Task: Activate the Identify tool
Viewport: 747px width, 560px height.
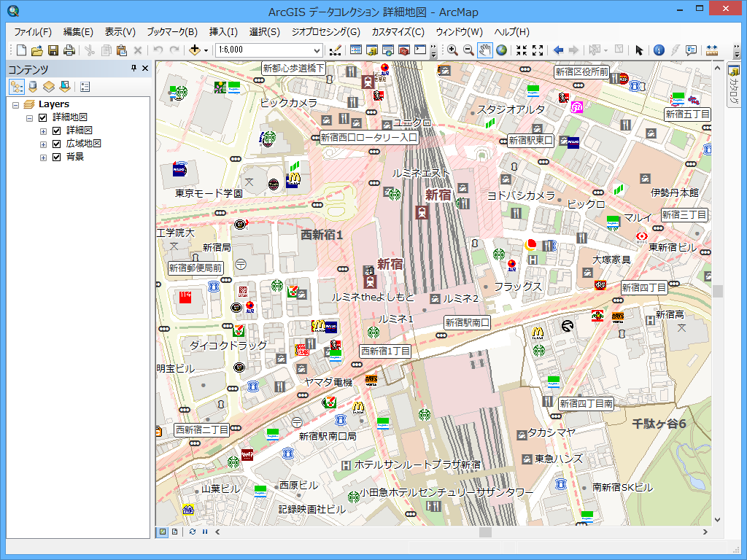Action: 659,50
